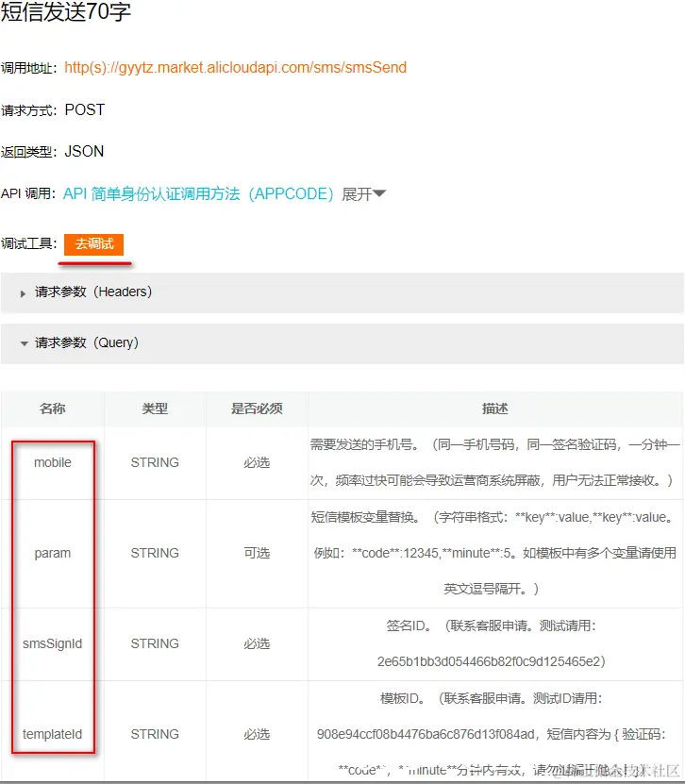Click the 短信发送70字 page heading
The image size is (685, 784).
[x=66, y=12]
